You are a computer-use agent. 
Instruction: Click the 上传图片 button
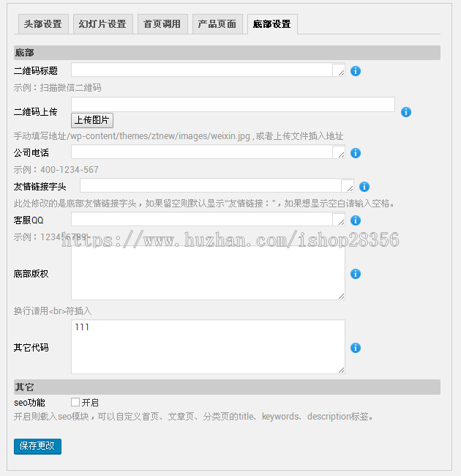pos(92,120)
